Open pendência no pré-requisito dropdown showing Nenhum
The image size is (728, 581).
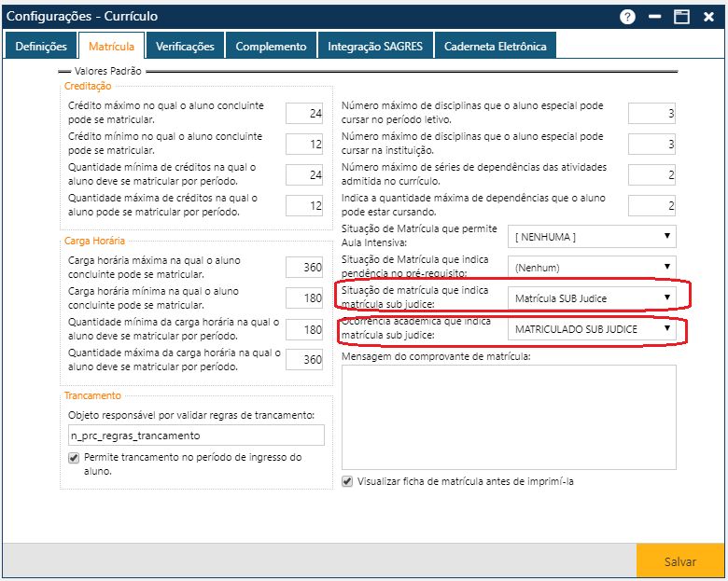point(592,268)
